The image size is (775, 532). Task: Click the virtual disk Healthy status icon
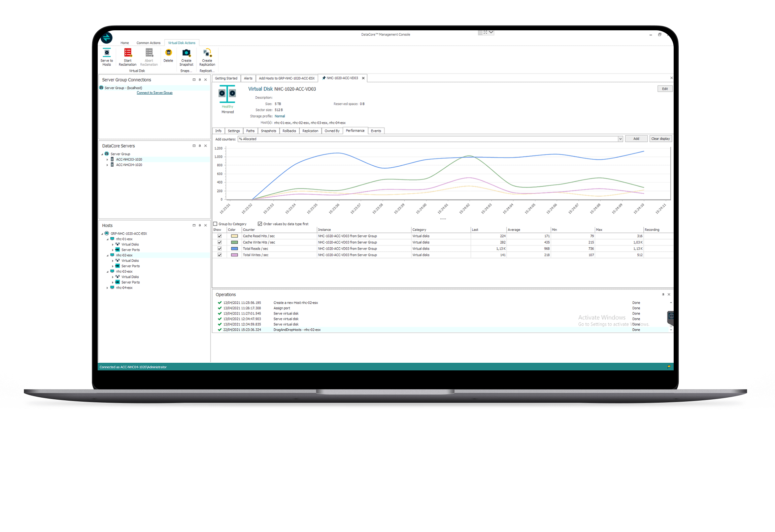tap(227, 94)
